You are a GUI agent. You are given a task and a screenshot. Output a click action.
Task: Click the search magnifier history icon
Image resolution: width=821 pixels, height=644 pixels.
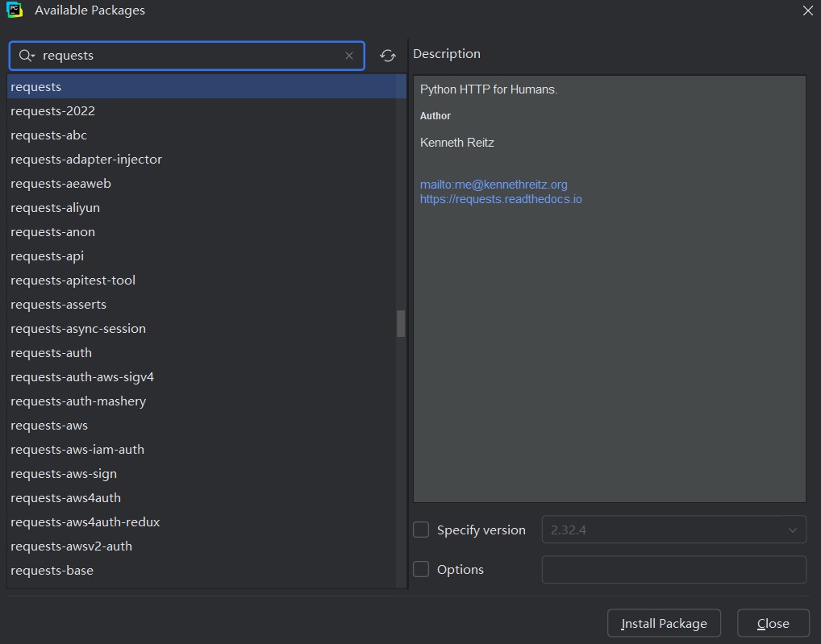[27, 56]
